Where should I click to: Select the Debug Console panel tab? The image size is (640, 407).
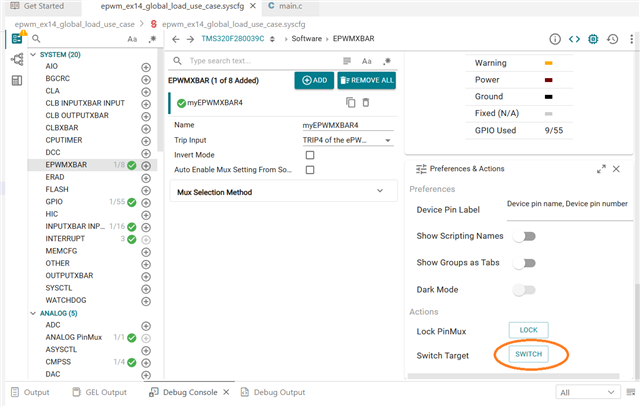tap(183, 392)
